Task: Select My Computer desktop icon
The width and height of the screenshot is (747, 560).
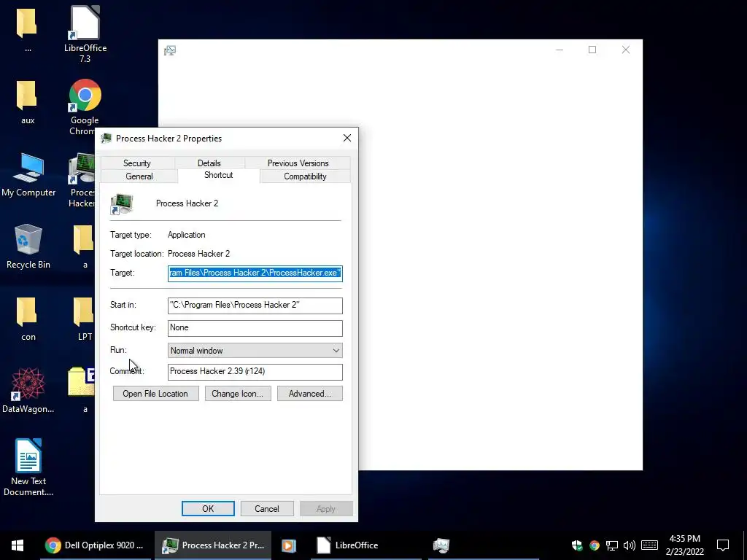Action: click(x=28, y=174)
